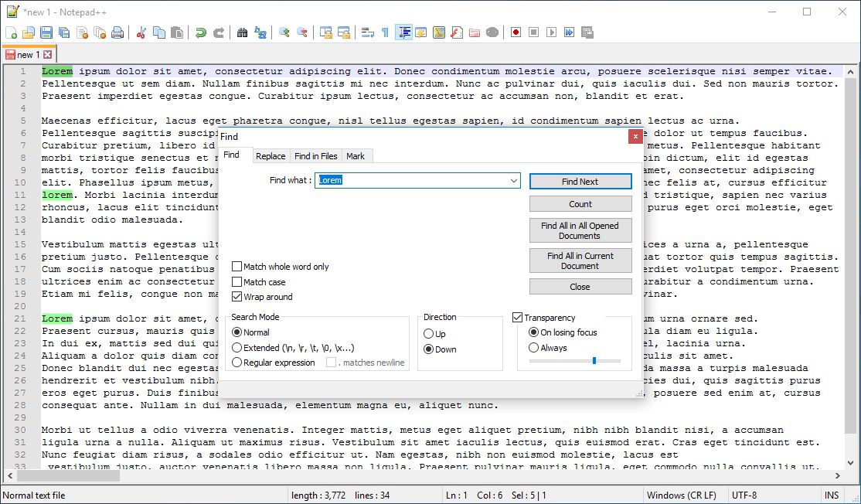861x504 pixels.
Task: Copy the selection using the toolbar
Action: coord(159,33)
